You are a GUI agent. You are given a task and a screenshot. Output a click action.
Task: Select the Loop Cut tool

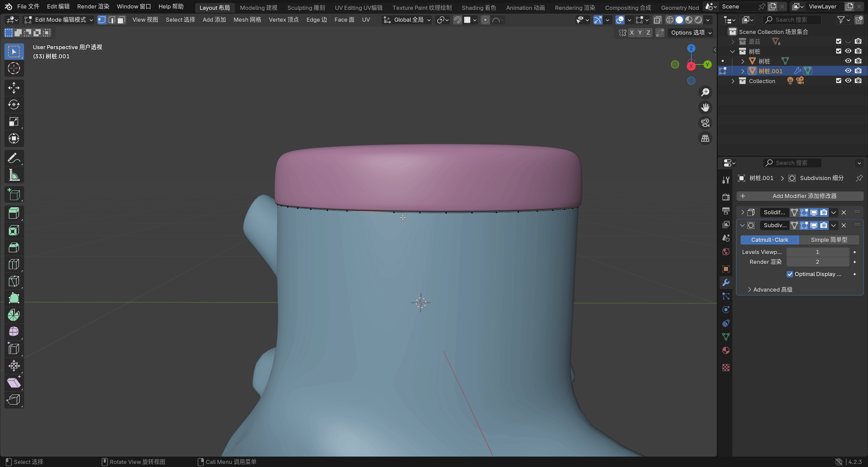coord(14,264)
